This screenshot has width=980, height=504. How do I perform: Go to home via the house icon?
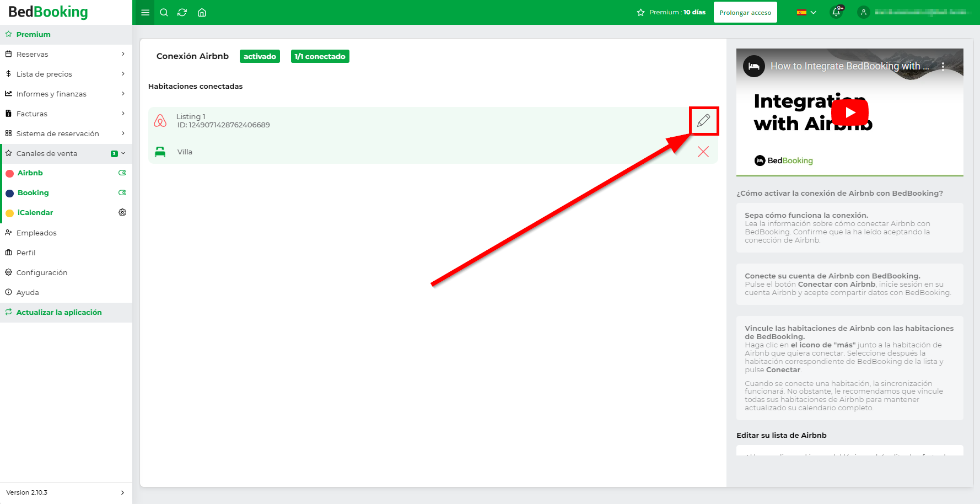click(202, 13)
